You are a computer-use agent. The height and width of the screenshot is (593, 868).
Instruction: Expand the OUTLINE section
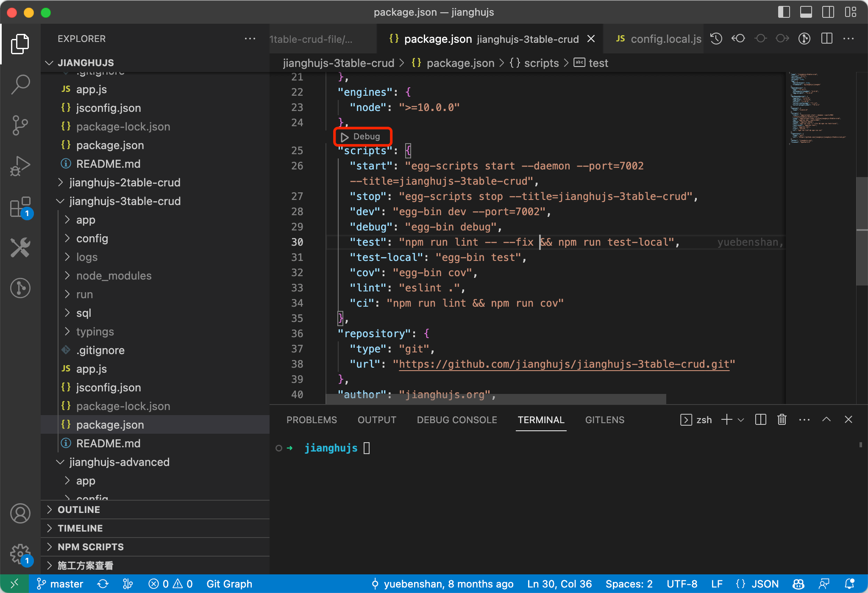(x=79, y=510)
